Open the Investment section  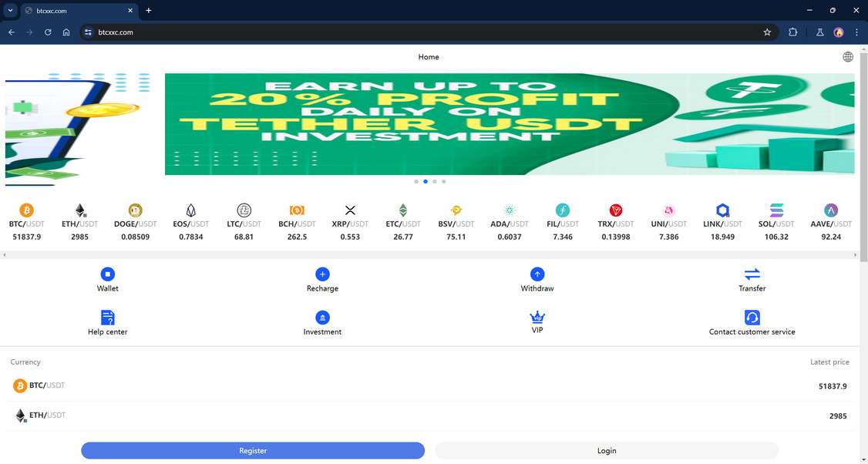pos(322,322)
